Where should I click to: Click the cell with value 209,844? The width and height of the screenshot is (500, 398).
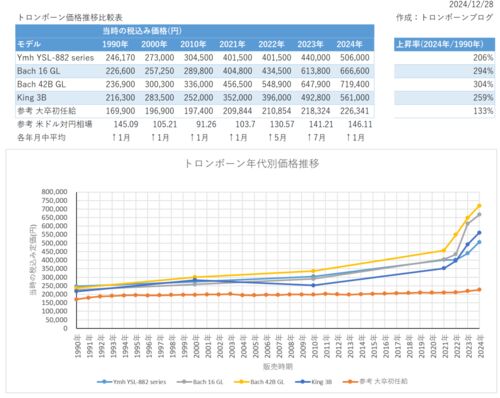[237, 111]
